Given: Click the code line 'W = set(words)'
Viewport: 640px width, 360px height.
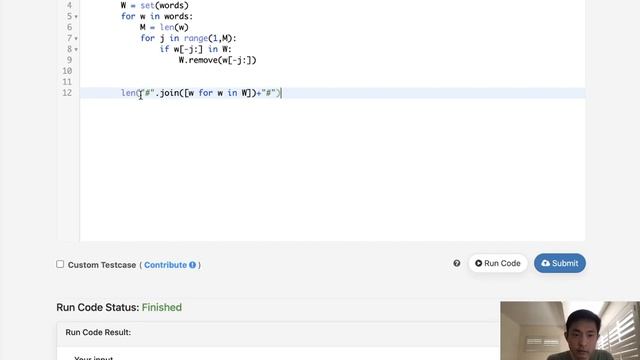Looking at the screenshot, I should 155,6.
